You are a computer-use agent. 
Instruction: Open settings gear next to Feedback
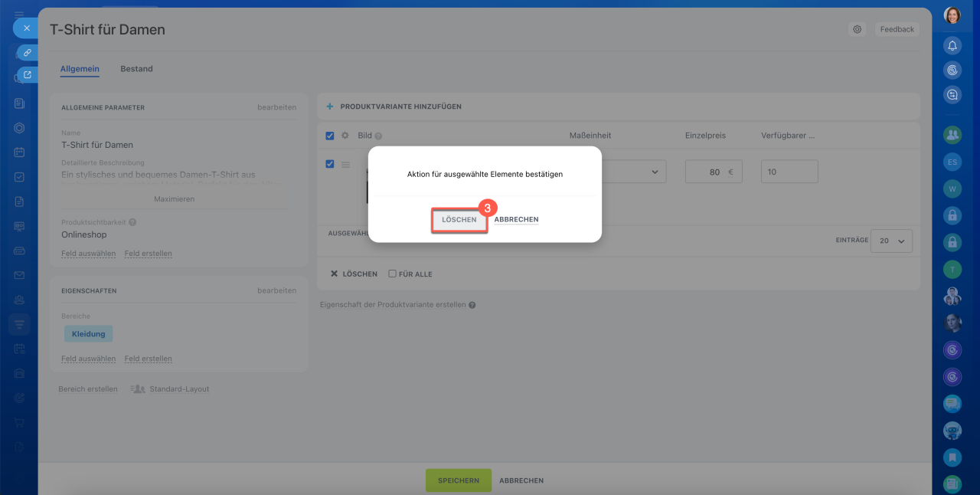857,29
